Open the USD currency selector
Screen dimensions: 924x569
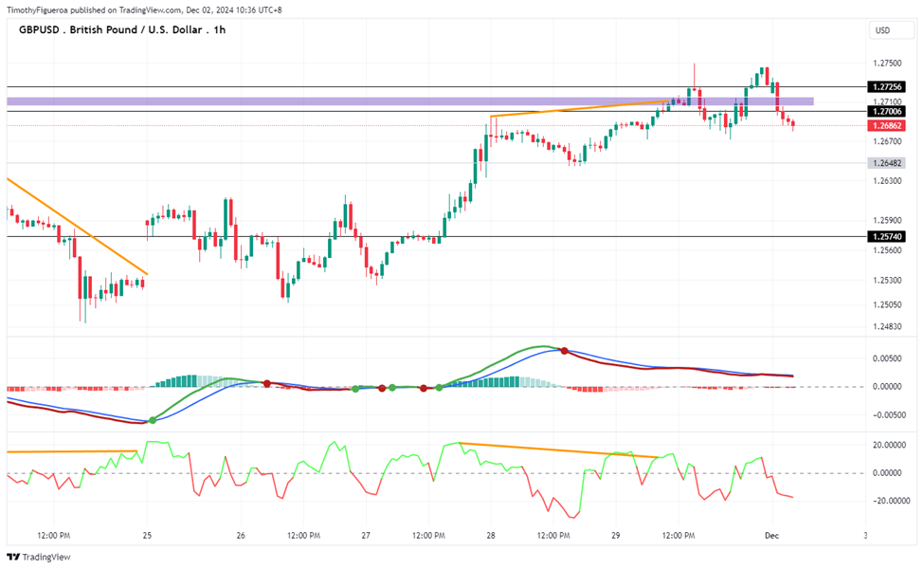tap(891, 30)
